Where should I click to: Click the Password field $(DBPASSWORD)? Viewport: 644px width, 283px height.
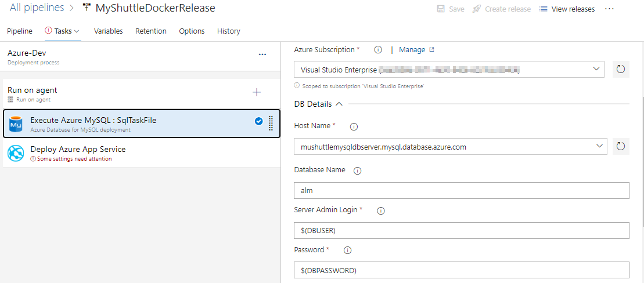(x=462, y=270)
